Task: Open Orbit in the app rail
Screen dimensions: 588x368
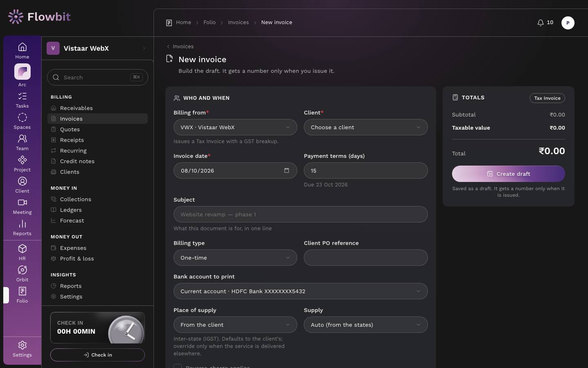Action: pyautogui.click(x=22, y=274)
